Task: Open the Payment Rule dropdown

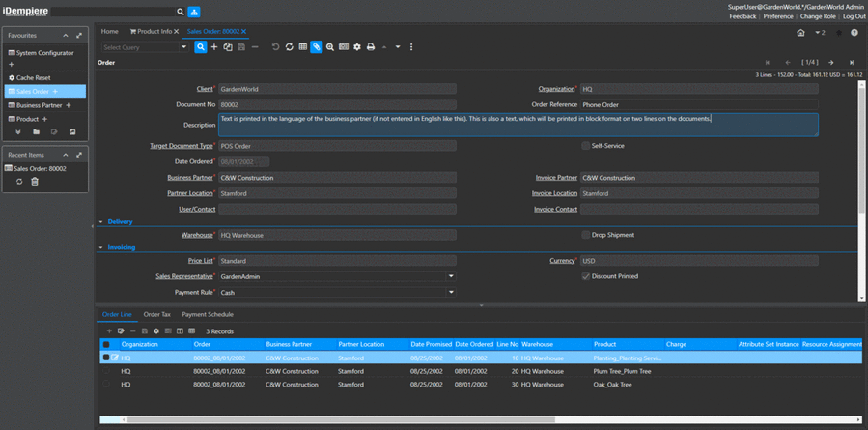Action: (451, 292)
